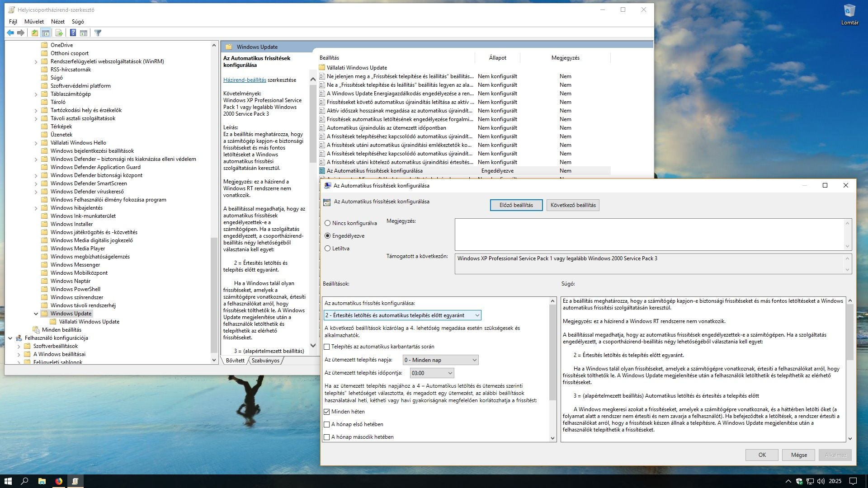This screenshot has height=488, width=868.
Task: Open the Fájl menu
Action: [13, 21]
